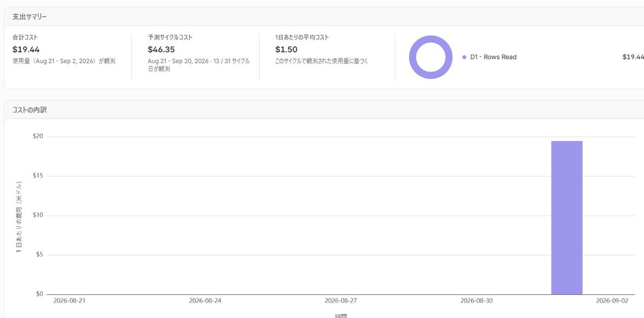Viewport: 644px width, 318px height.
Task: Click the このサイクルで観測された使用量に基づく note
Action: point(321,61)
